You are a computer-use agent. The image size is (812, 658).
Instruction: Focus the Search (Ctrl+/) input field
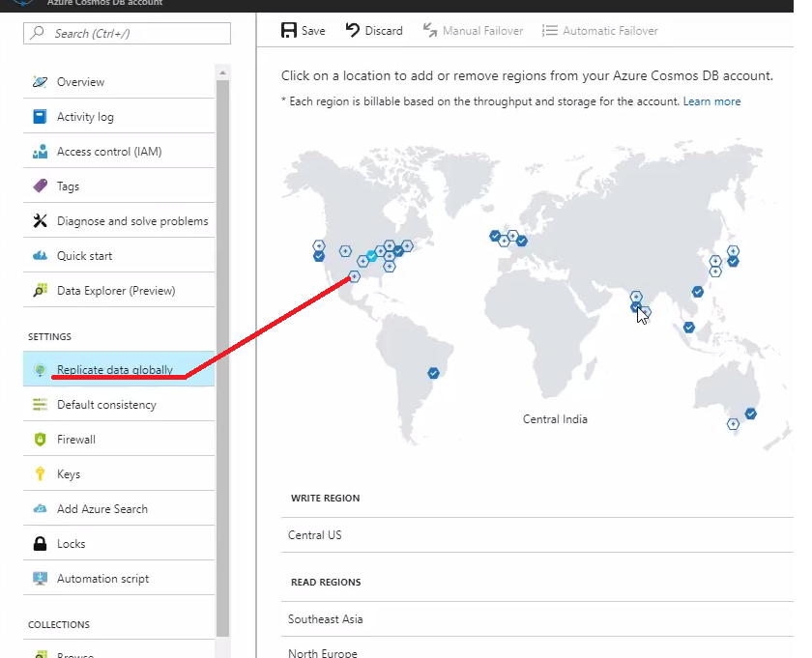(x=127, y=33)
